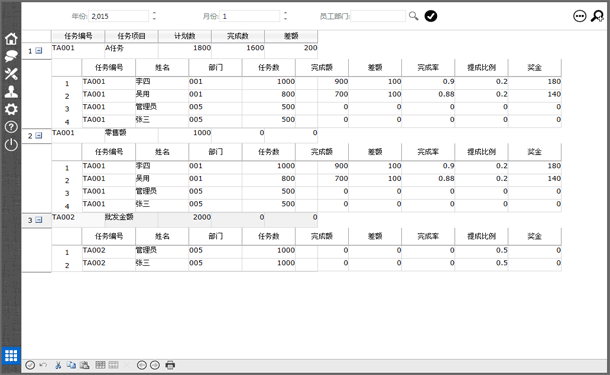Select the 180 bonus cell in second sub-table

point(535,167)
